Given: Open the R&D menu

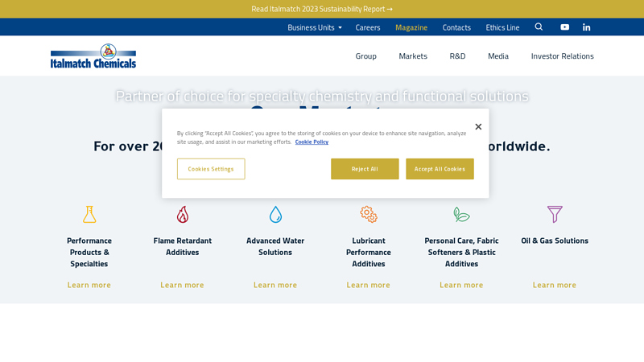Looking at the screenshot, I should (x=457, y=56).
